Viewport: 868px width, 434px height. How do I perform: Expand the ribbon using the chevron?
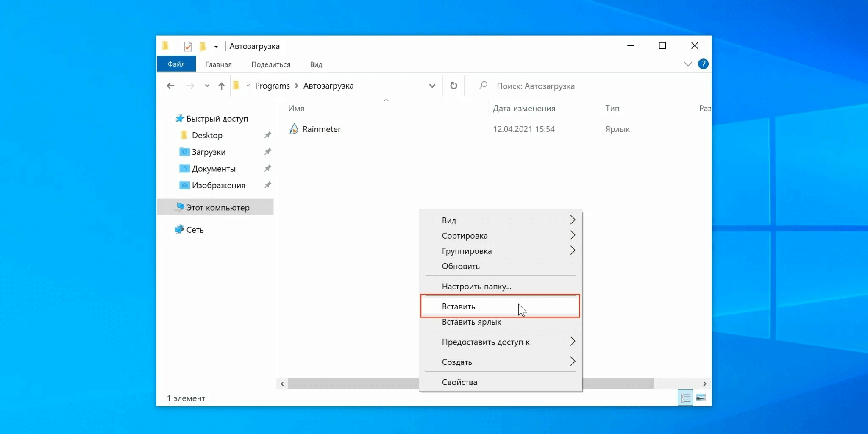[x=688, y=64]
